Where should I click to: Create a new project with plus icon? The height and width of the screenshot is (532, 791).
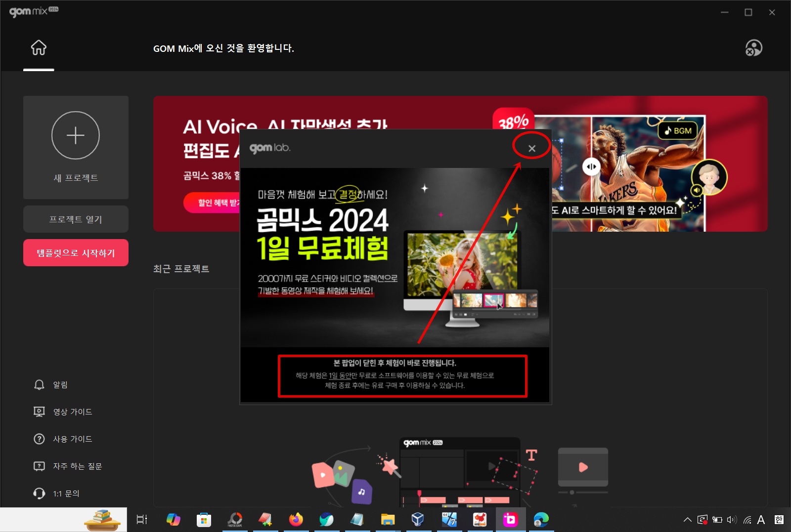click(76, 135)
